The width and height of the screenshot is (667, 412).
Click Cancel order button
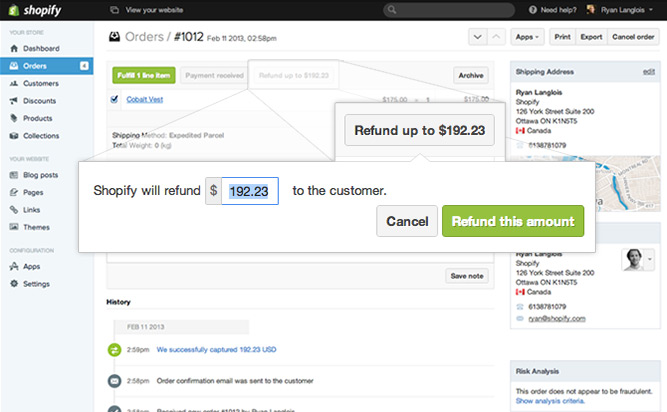[x=633, y=37]
